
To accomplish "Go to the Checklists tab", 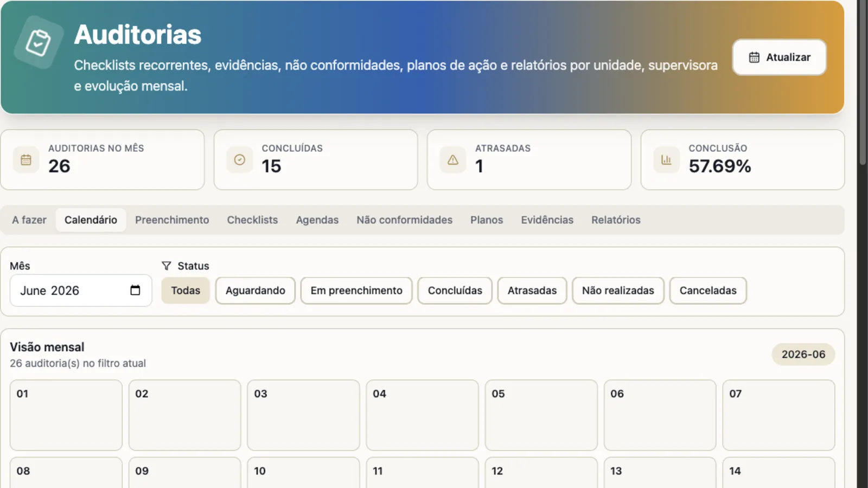I will [252, 220].
